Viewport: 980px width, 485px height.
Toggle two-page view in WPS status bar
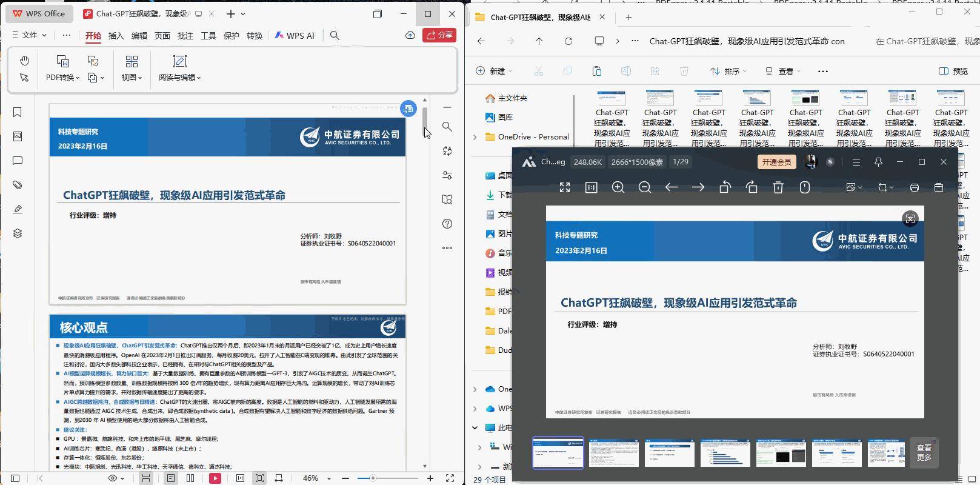point(190,478)
